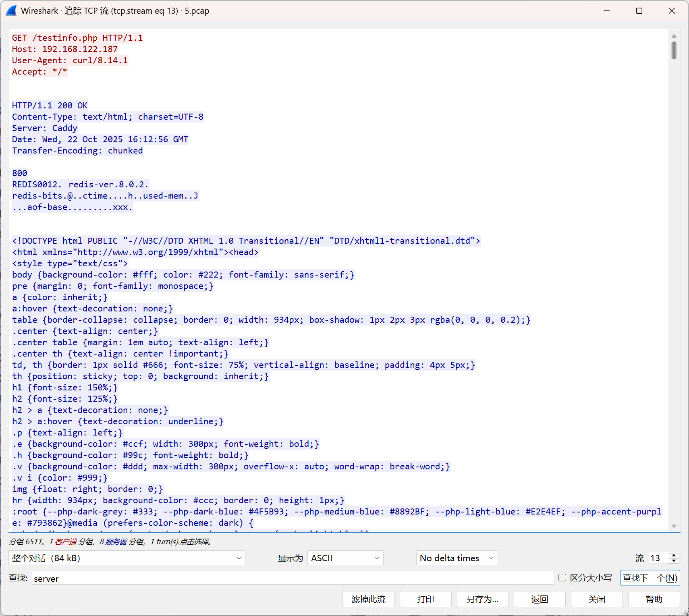689x616 pixels.
Task: Click the Transfer-Encoding: chunked line
Action: (x=77, y=151)
